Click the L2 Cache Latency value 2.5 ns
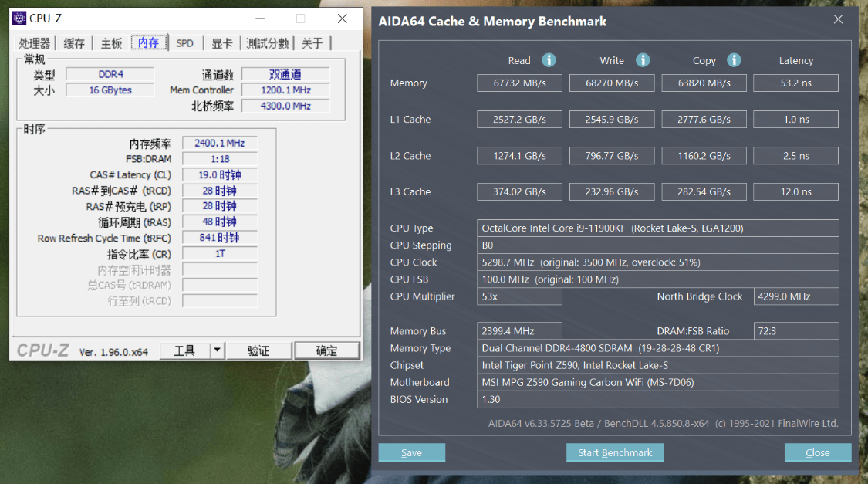Screen dimensions: 868x484 point(796,156)
